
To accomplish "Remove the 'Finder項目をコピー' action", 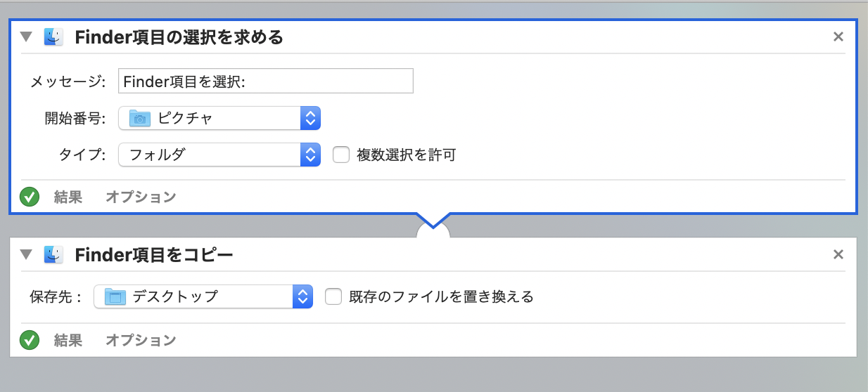I will (x=838, y=254).
